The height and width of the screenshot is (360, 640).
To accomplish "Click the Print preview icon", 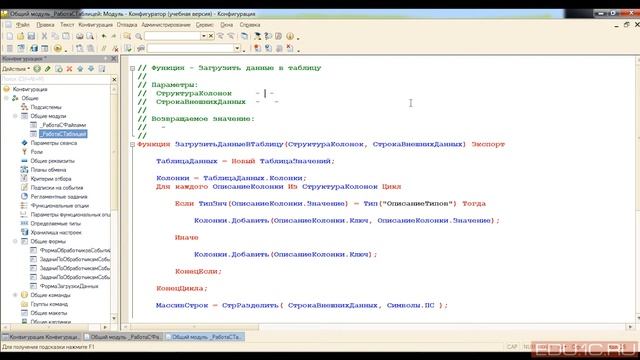I will point(90,36).
